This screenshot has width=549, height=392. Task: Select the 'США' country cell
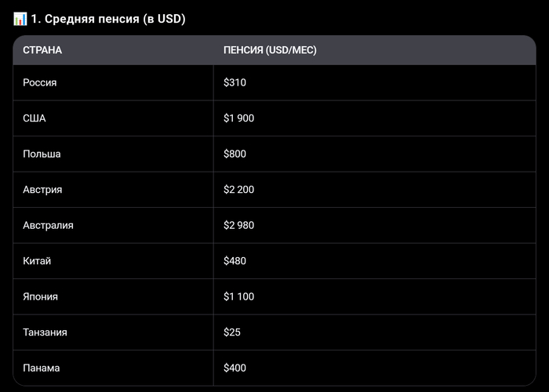point(35,118)
